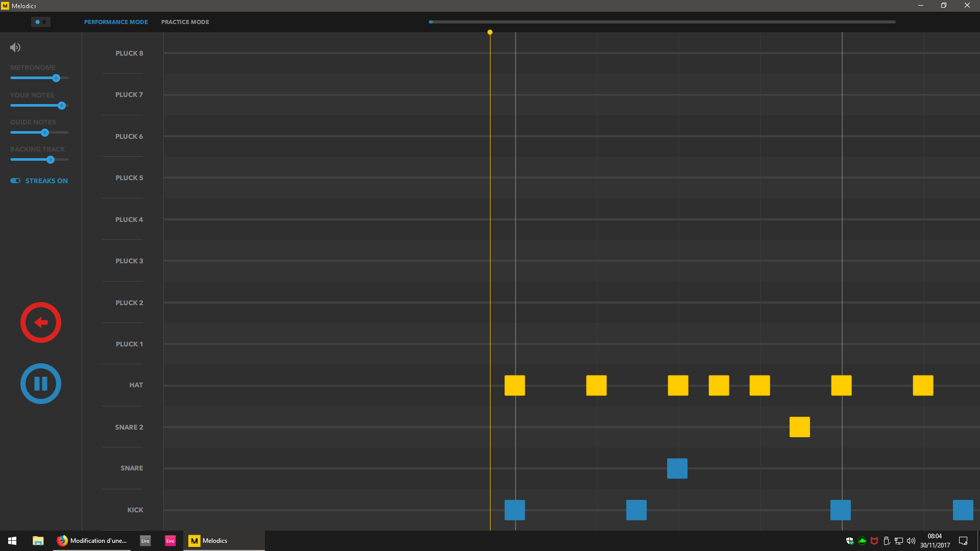The height and width of the screenshot is (551, 980).
Task: Adjust the Metronome volume slider handle
Action: (56, 78)
